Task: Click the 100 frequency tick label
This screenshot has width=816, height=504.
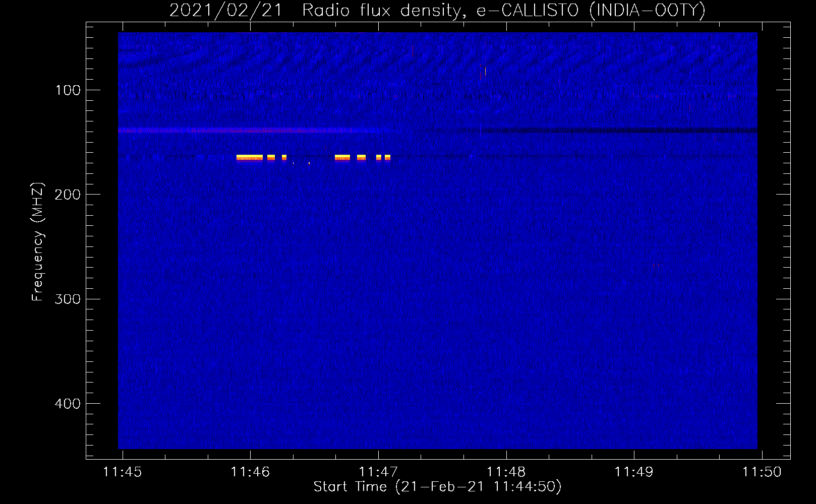Action: (68, 90)
